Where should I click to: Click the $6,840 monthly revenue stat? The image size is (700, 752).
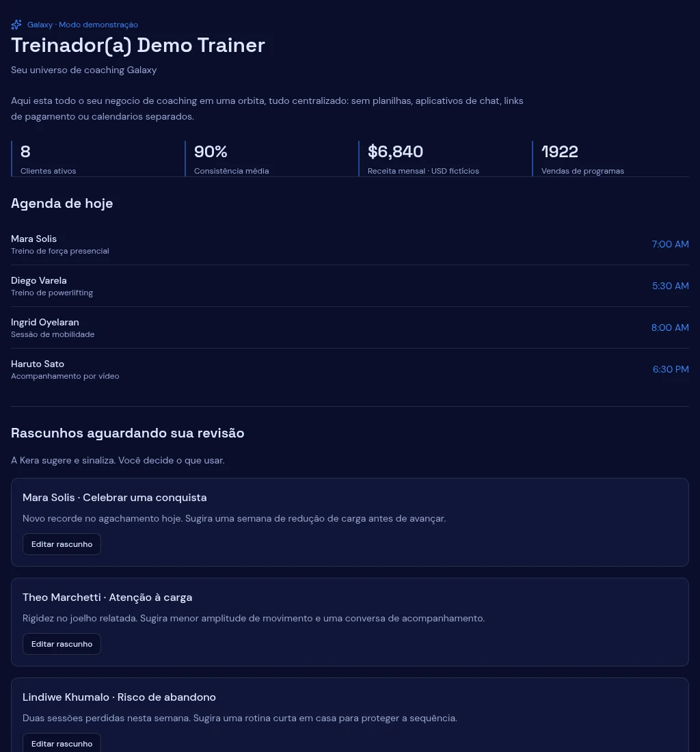tap(445, 159)
